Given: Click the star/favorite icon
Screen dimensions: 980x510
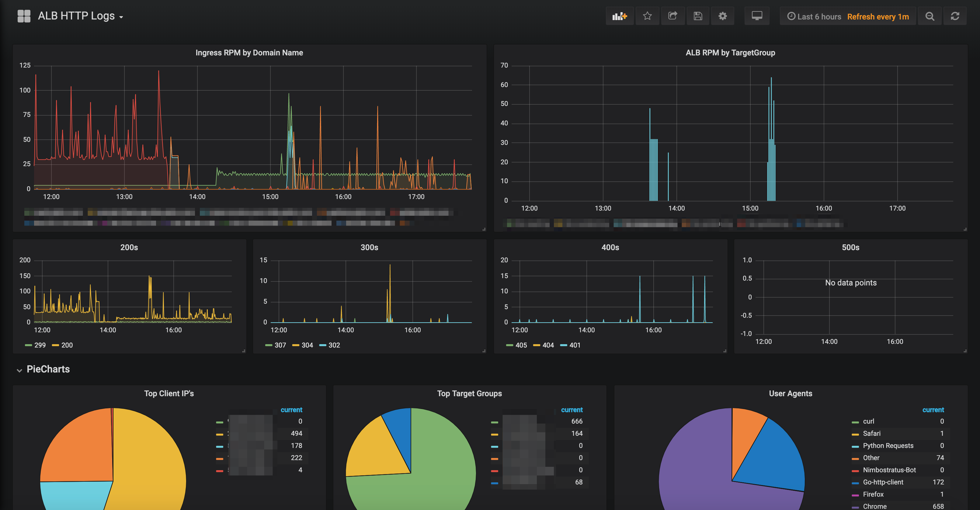Looking at the screenshot, I should [x=646, y=16].
